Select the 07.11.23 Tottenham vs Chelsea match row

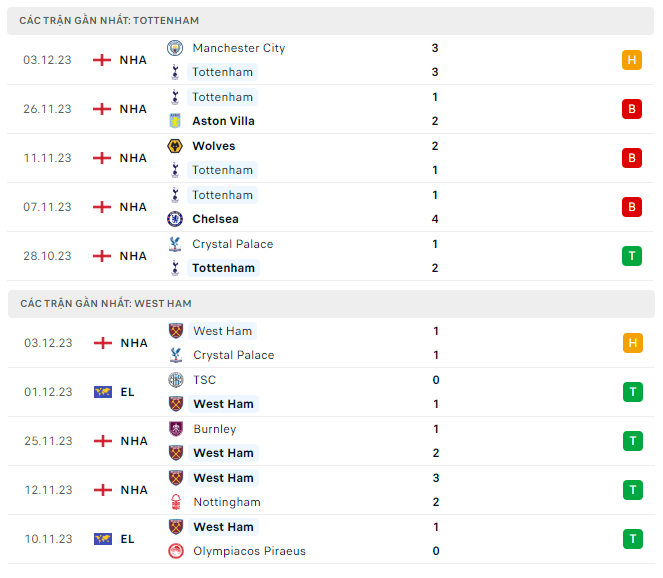(330, 207)
